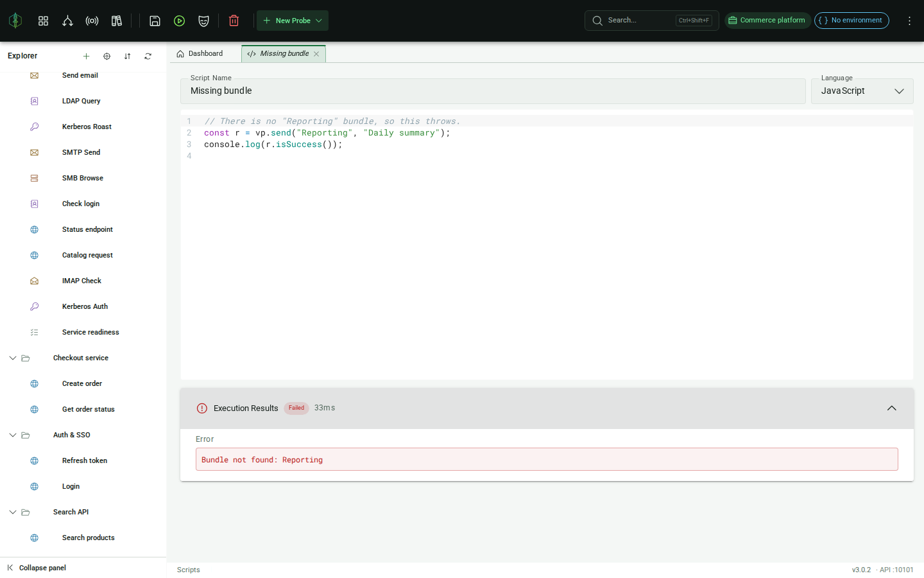
Task: Click Collapse panel at the bottom
Action: click(x=37, y=568)
